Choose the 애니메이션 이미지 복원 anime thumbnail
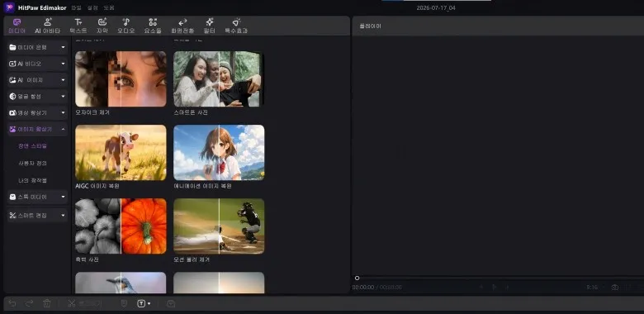Viewport: 644px width, 314px height. pos(219,153)
